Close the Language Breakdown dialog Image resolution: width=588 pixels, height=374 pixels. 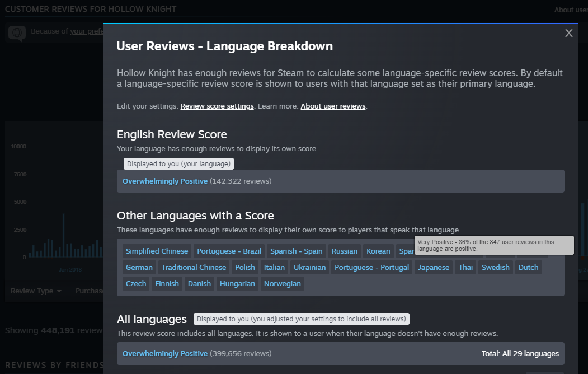[x=568, y=34]
